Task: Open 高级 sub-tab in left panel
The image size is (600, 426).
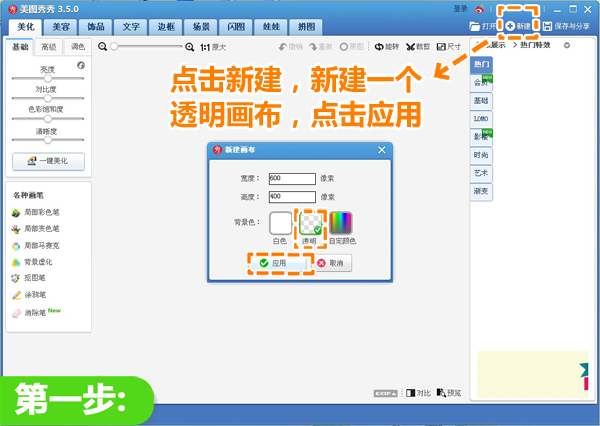Action: pos(49,47)
